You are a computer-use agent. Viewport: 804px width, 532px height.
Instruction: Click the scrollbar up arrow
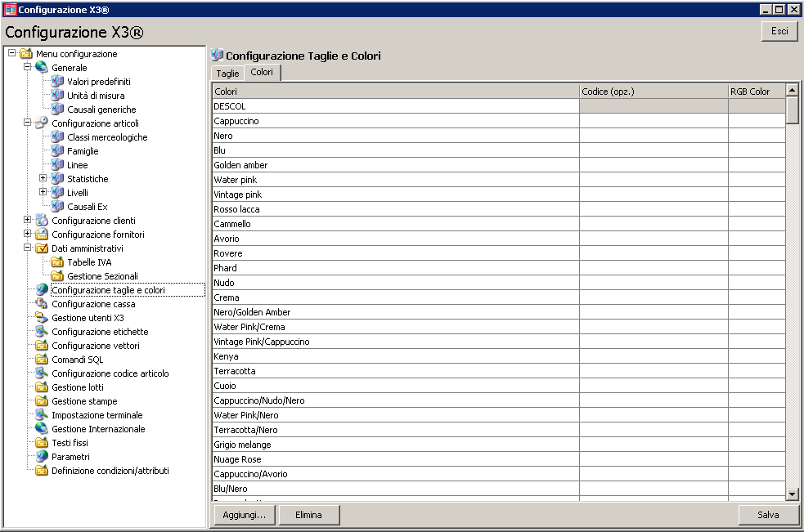point(793,90)
